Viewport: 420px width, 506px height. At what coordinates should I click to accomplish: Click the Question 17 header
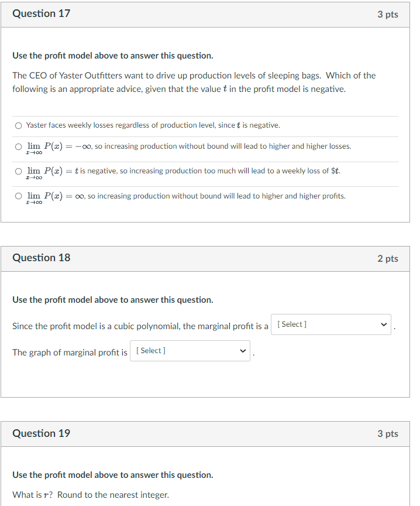click(41, 13)
